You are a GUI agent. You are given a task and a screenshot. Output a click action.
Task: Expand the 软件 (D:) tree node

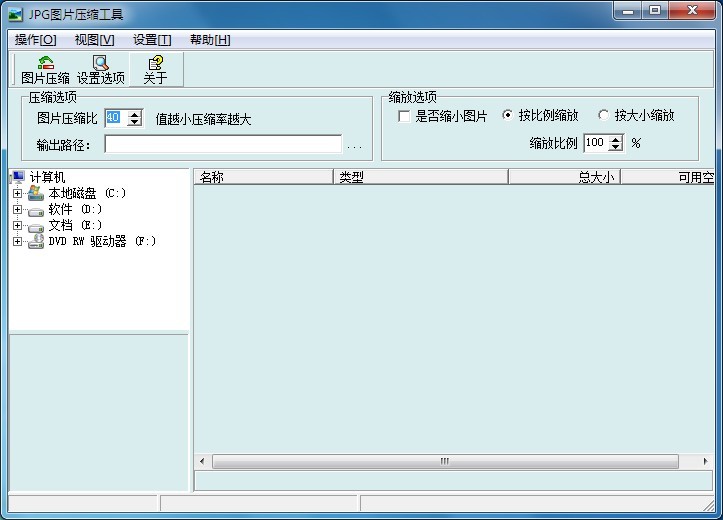(17, 209)
